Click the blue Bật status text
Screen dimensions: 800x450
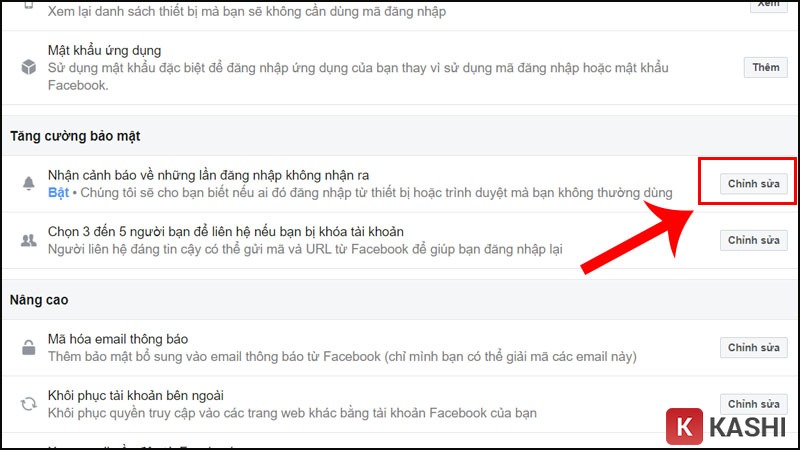pos(59,192)
